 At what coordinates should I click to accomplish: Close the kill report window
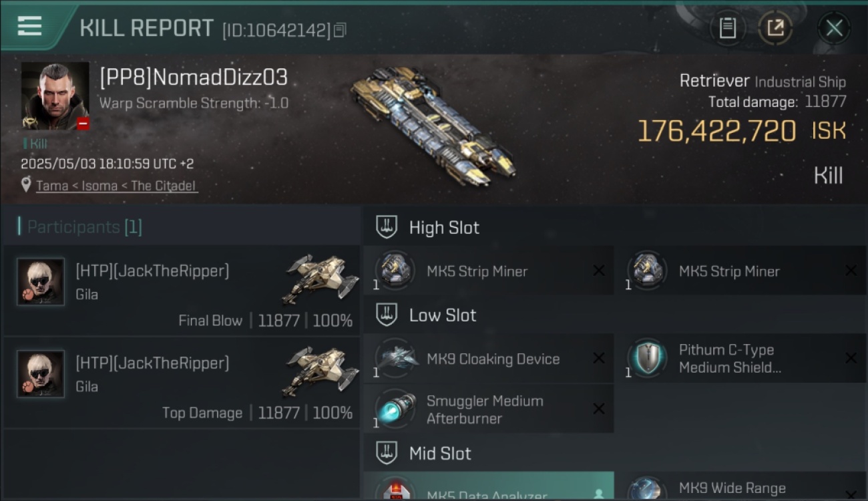(x=834, y=28)
